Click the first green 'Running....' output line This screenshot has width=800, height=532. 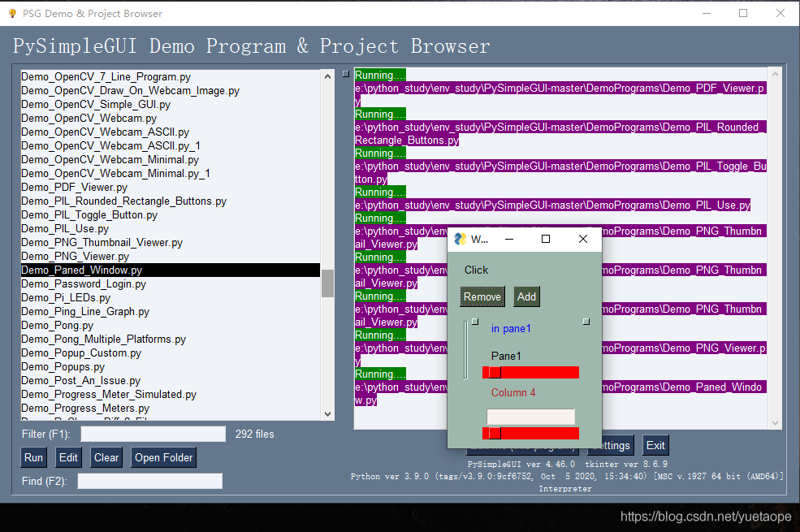pyautogui.click(x=381, y=75)
